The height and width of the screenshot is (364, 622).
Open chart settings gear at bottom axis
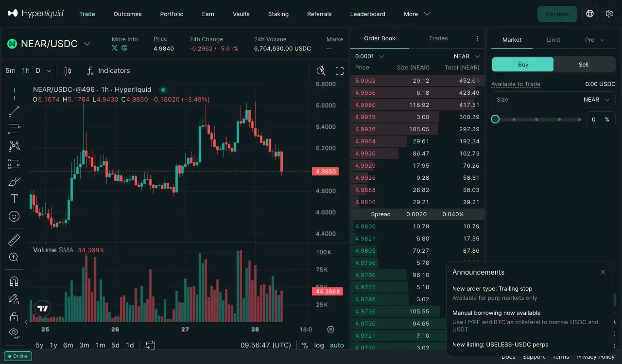(331, 329)
